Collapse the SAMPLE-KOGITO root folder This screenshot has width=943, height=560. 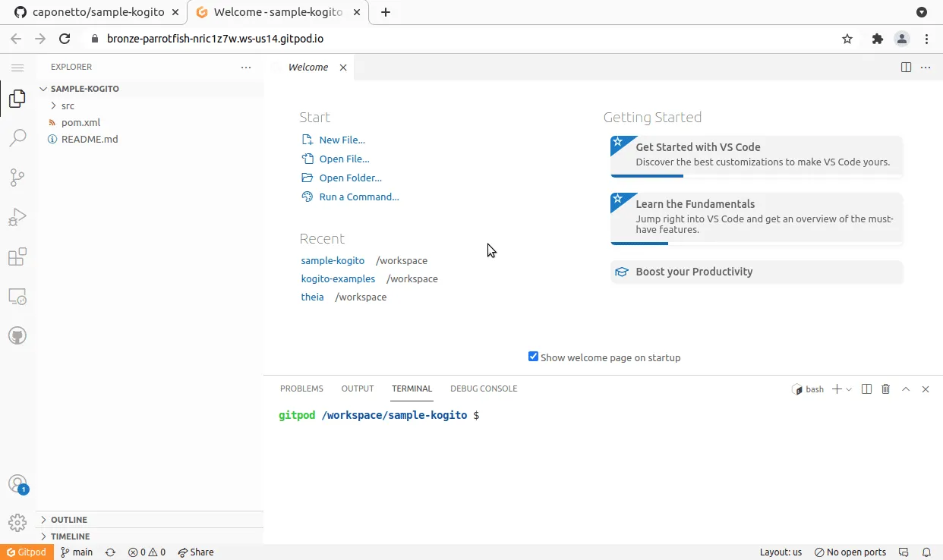click(x=84, y=89)
